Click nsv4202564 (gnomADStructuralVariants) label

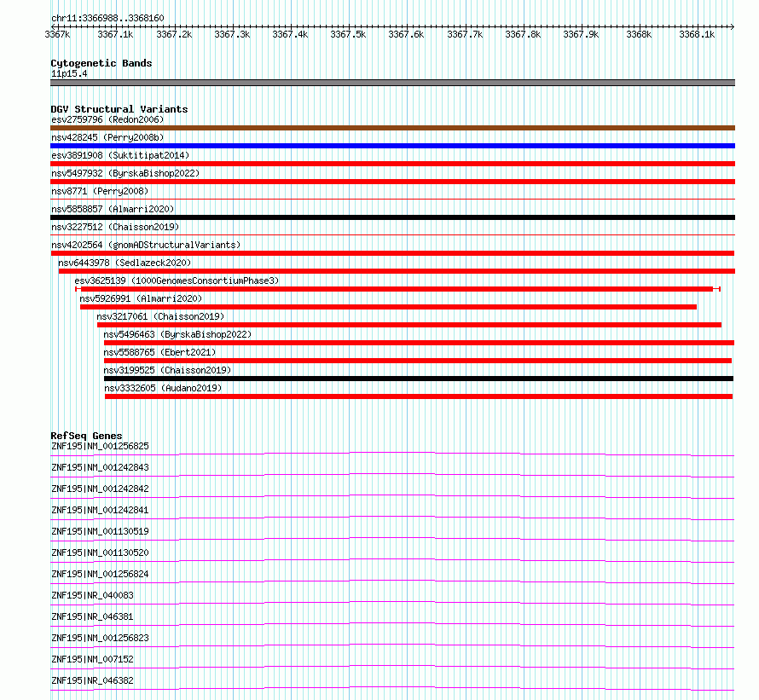[146, 245]
